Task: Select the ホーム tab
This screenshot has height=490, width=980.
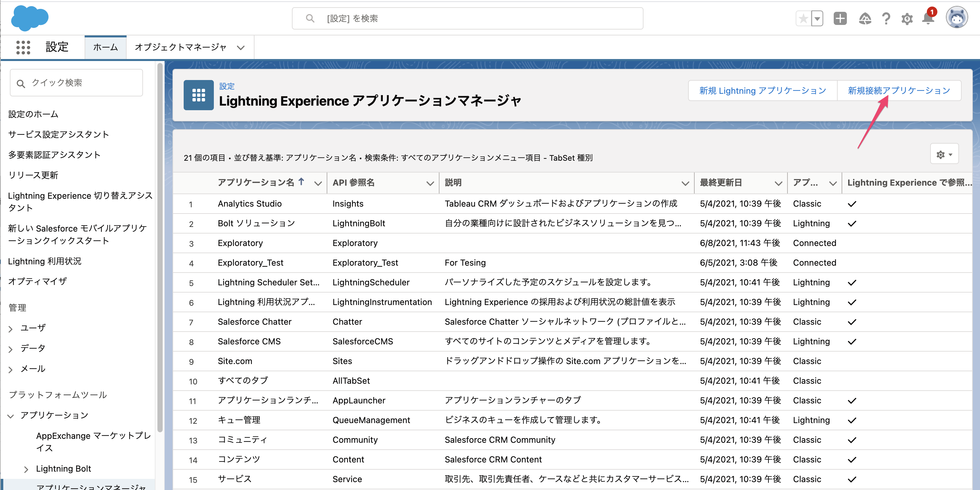Action: (x=105, y=47)
